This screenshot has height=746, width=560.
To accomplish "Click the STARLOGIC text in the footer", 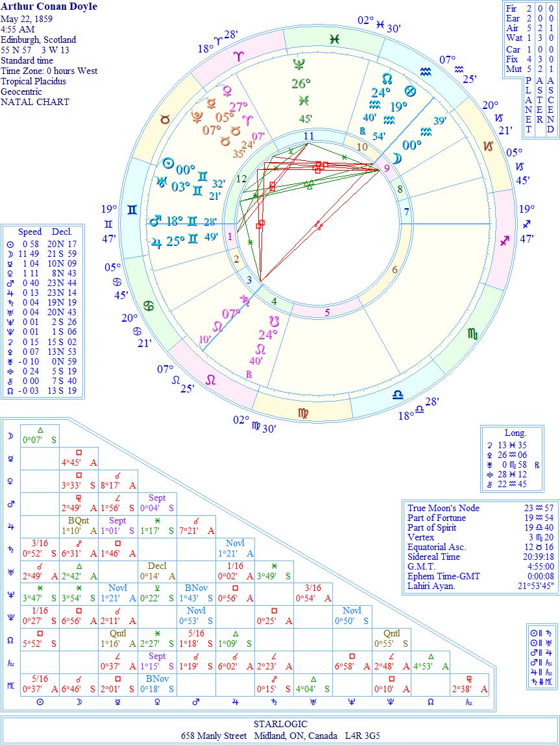I will tap(280, 723).
